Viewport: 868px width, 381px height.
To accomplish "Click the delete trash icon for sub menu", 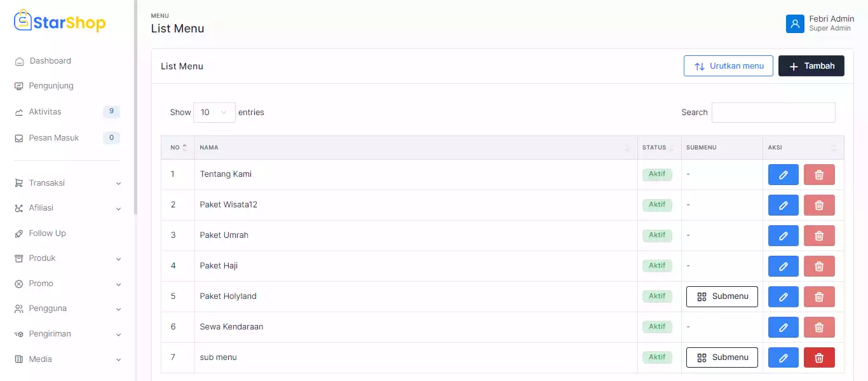I will pos(818,357).
